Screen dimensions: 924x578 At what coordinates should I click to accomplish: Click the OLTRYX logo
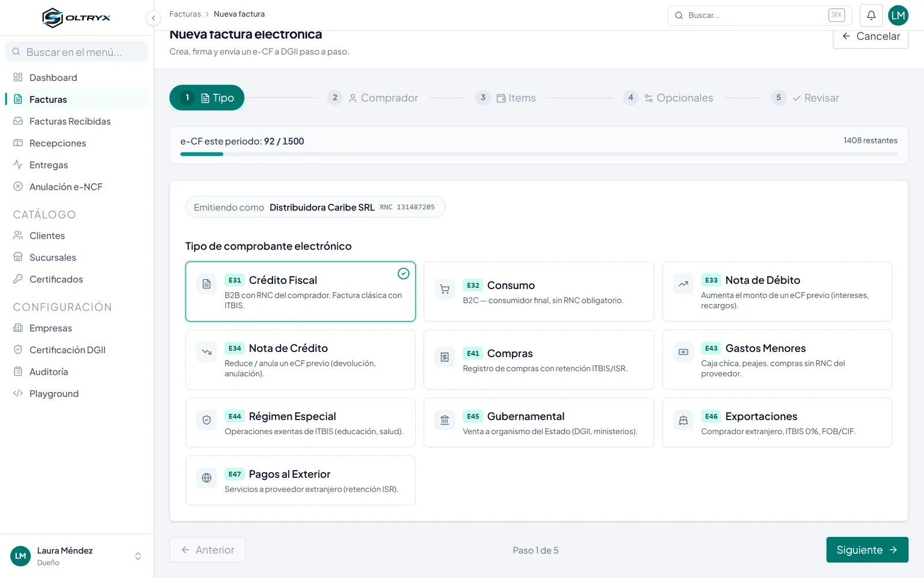(76, 17)
